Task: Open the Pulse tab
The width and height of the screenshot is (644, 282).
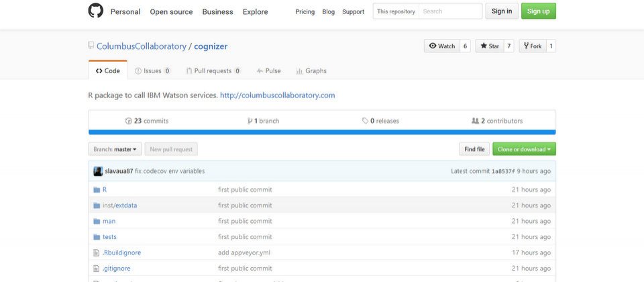Action: click(268, 70)
